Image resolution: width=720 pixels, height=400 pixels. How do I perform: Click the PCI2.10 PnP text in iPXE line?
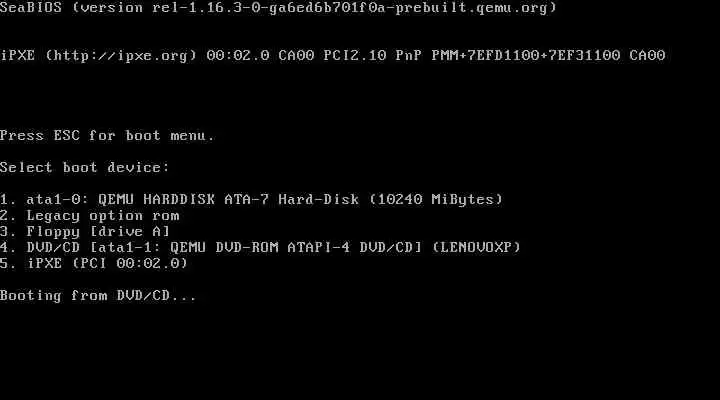point(373,56)
